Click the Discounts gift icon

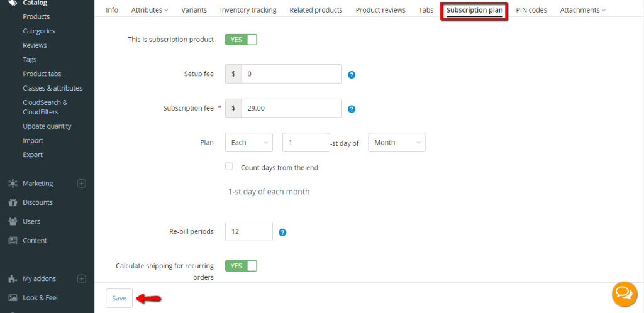pos(13,202)
